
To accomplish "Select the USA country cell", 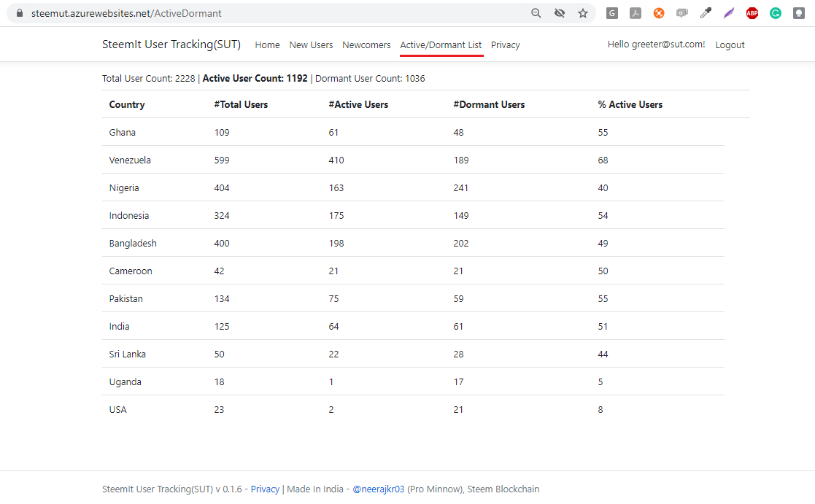I will point(118,409).
